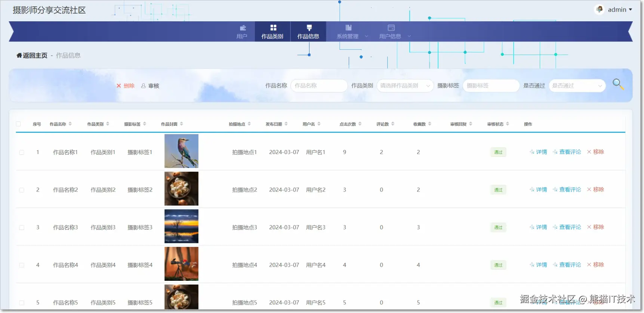Click the 用户信息 menu icon
The width and height of the screenshot is (644, 313).
391,28
